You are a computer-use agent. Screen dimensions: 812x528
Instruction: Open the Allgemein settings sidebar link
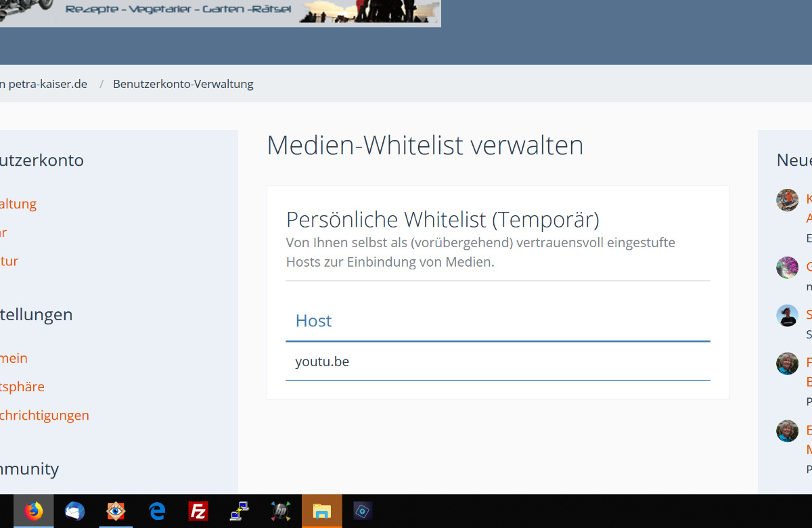14,358
